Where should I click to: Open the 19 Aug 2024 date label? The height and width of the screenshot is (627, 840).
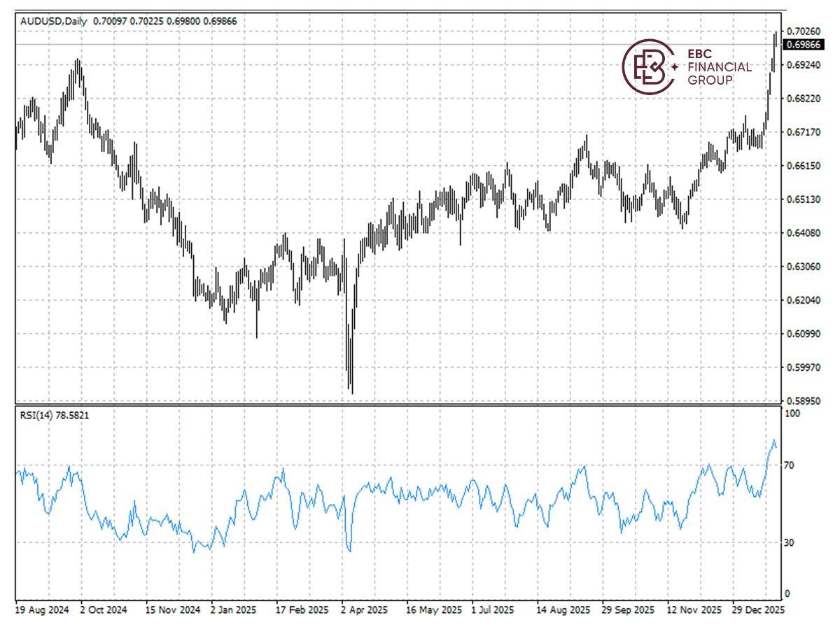(42, 610)
